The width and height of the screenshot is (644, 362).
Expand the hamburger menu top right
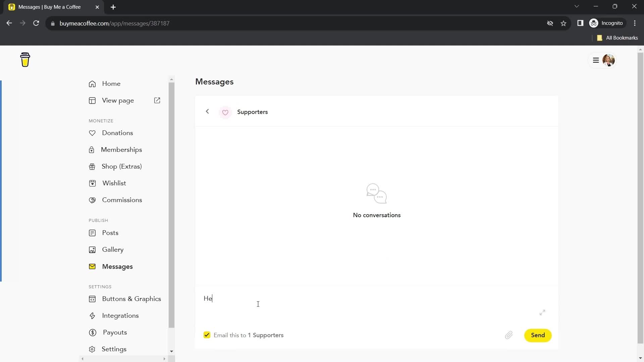596,60
